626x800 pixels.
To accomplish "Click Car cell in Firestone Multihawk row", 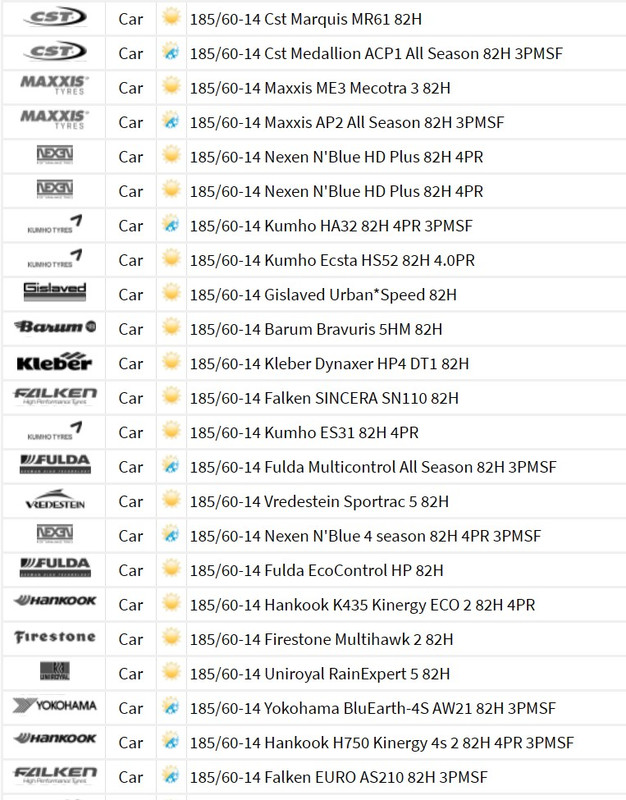I will tap(131, 639).
